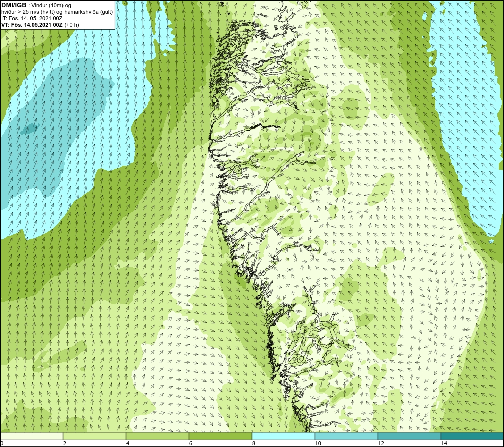
Task: Click the legend value label "4"
Action: pyautogui.click(x=128, y=444)
